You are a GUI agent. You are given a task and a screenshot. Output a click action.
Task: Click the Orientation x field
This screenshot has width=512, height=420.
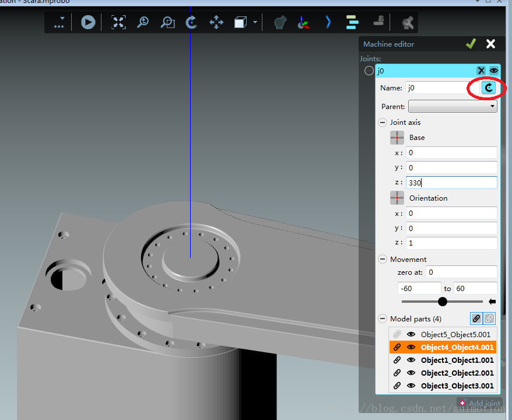(451, 213)
